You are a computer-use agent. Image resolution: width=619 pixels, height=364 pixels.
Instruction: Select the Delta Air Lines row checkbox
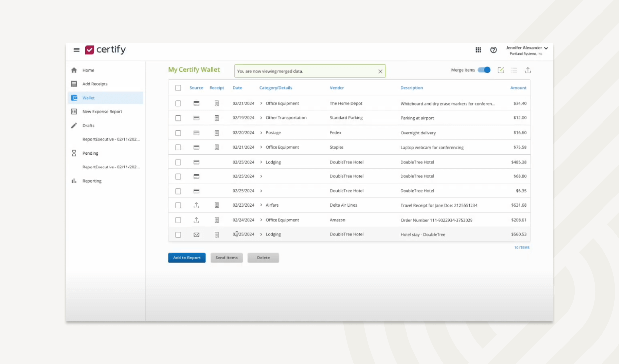pos(178,205)
